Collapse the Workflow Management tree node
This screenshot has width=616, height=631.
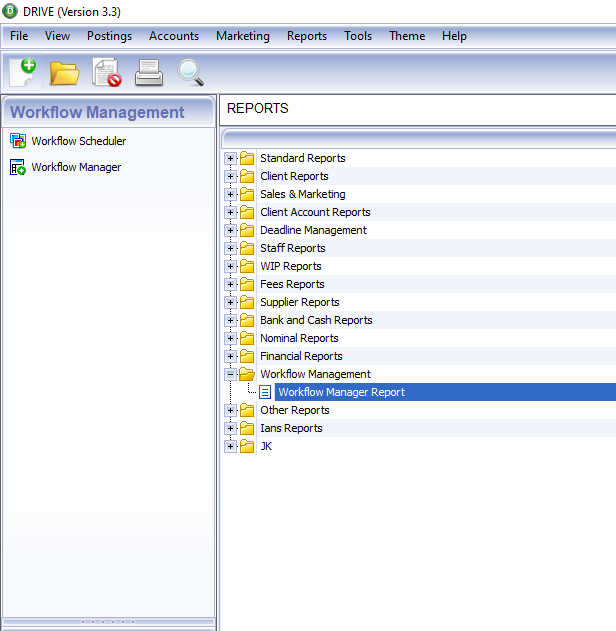tap(230, 374)
